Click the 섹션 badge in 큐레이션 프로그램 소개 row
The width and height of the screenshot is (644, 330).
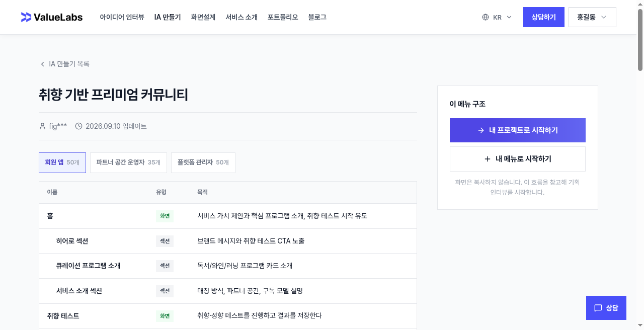tap(165, 266)
